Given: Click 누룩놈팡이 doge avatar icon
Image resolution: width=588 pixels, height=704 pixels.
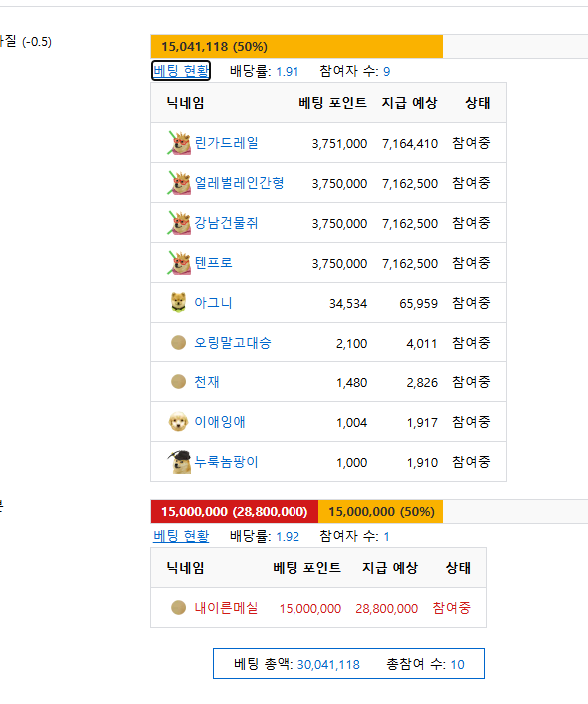Looking at the screenshot, I should 179,462.
